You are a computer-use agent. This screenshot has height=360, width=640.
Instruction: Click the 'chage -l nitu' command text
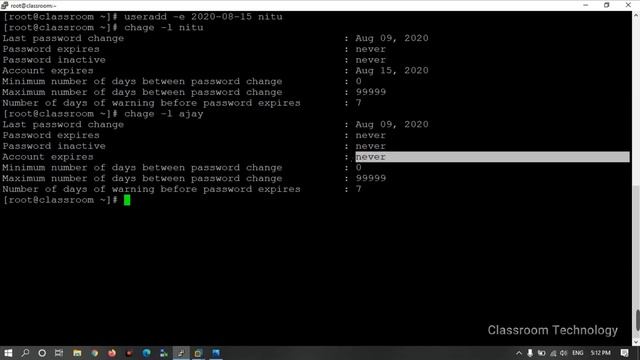coord(164,27)
